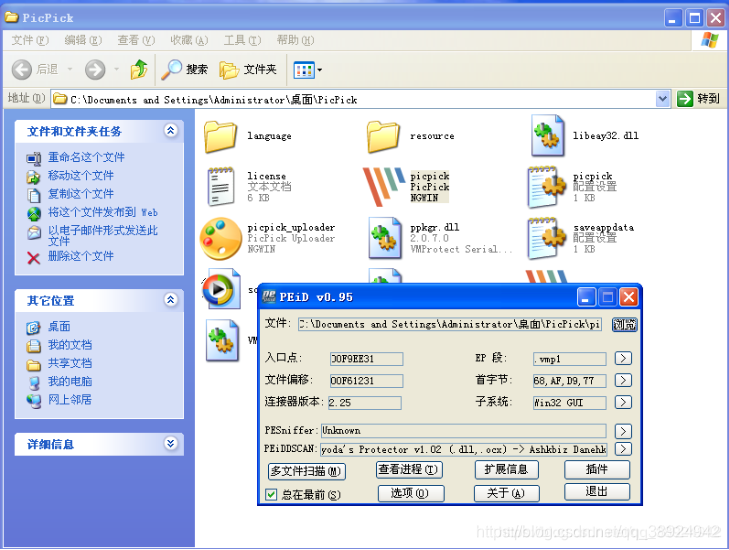This screenshot has width=729, height=550.
Task: Click the 退出 exit button in PEiD
Action: pyautogui.click(x=597, y=491)
